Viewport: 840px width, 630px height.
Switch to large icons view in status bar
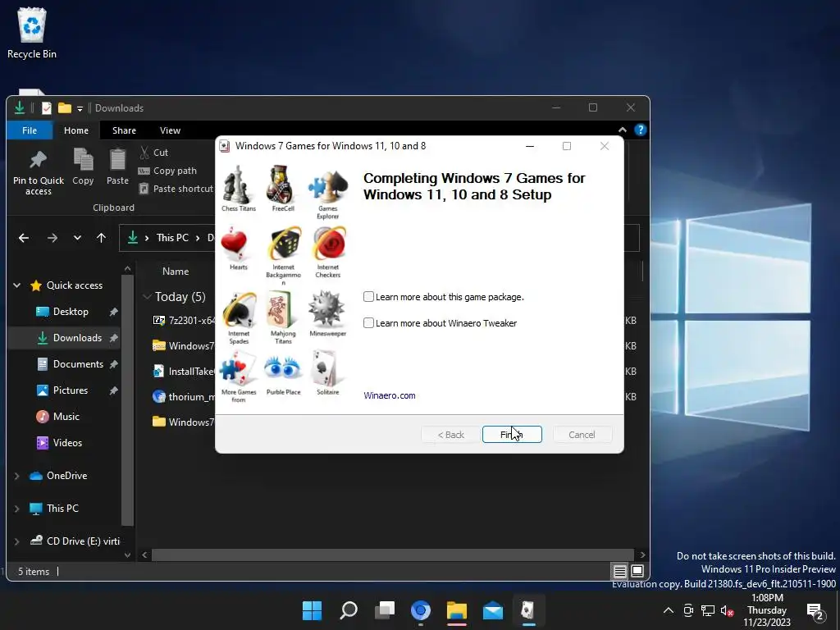637,571
